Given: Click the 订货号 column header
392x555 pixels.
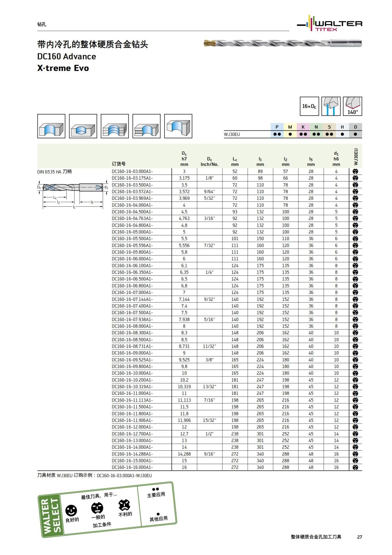Looking at the screenshot, I should 119,164.
